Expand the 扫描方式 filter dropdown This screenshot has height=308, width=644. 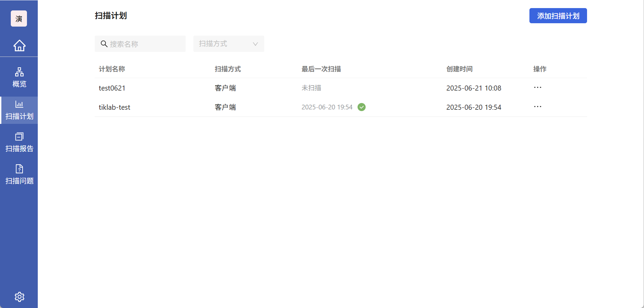click(x=229, y=44)
